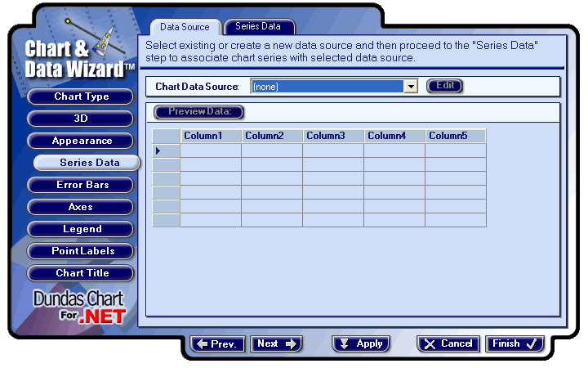Go to the Chart Title step
This screenshot has height=368, width=588.
tap(80, 273)
